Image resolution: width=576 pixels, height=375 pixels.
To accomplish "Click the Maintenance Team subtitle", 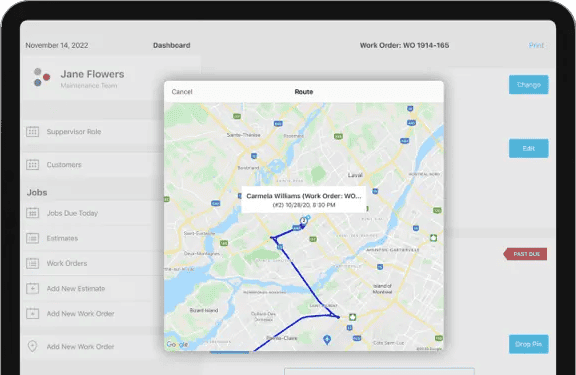I will (x=89, y=86).
